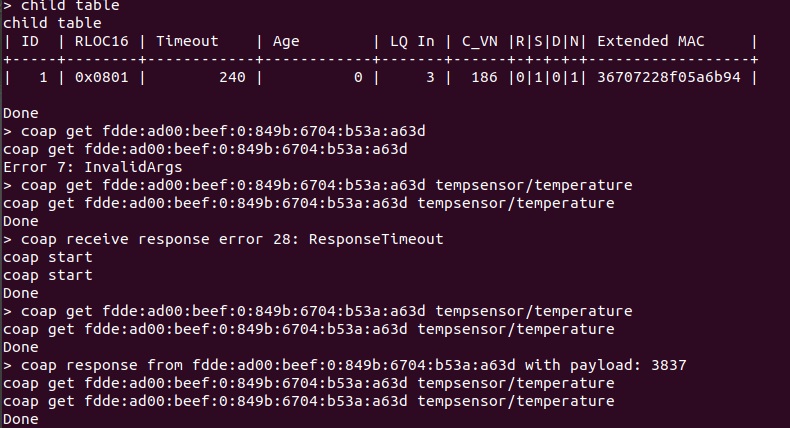Click the 'Timeout' column header
Screen dimensions: 790x428
187,41
